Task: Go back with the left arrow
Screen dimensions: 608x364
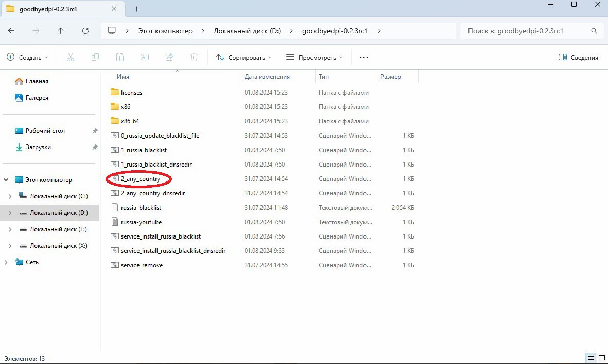Action: point(11,31)
